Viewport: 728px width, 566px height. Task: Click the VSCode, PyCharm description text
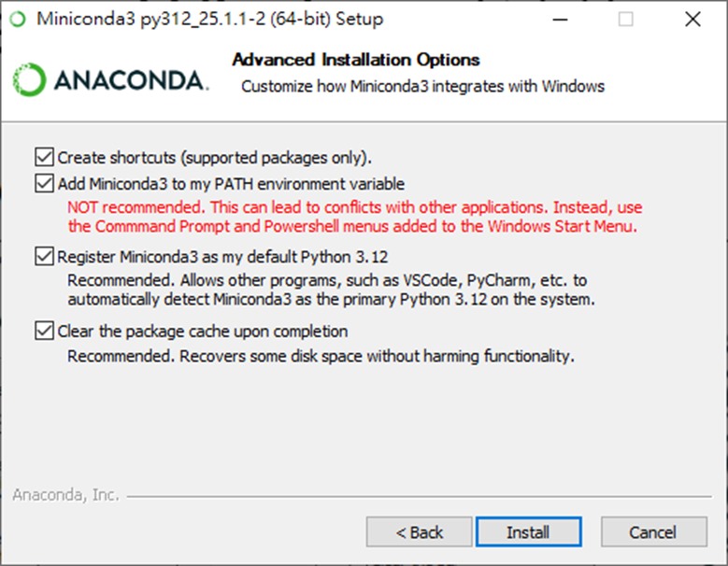pos(331,290)
